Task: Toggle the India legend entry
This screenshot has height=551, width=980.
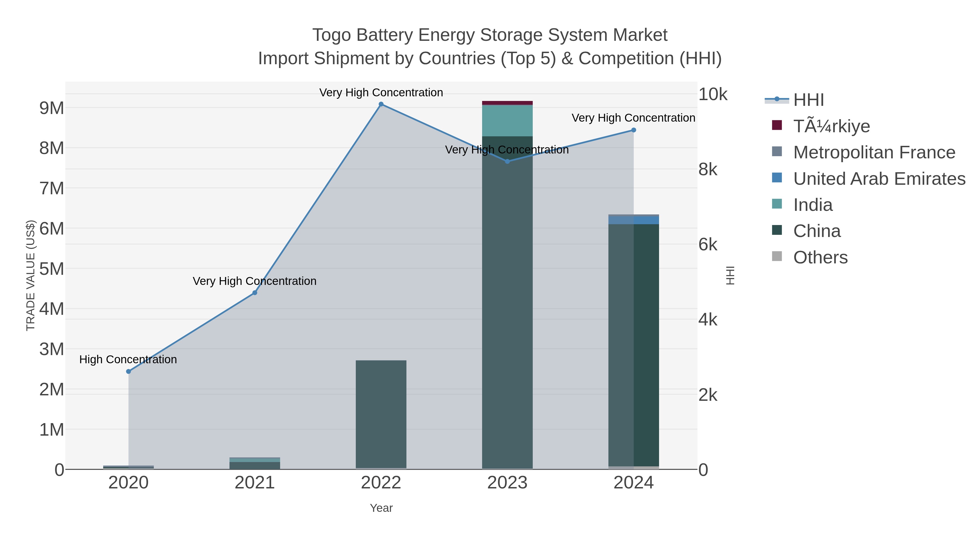Action: coord(803,205)
